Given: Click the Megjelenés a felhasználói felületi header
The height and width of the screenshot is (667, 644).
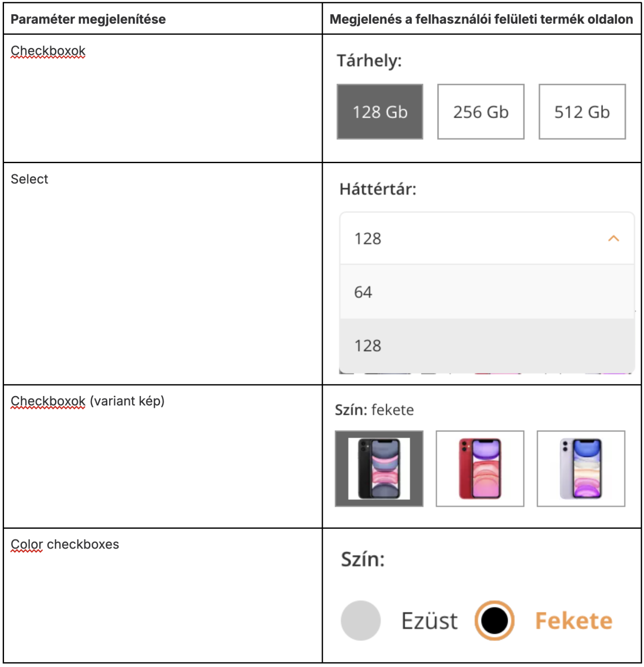Looking at the screenshot, I should (481, 19).
